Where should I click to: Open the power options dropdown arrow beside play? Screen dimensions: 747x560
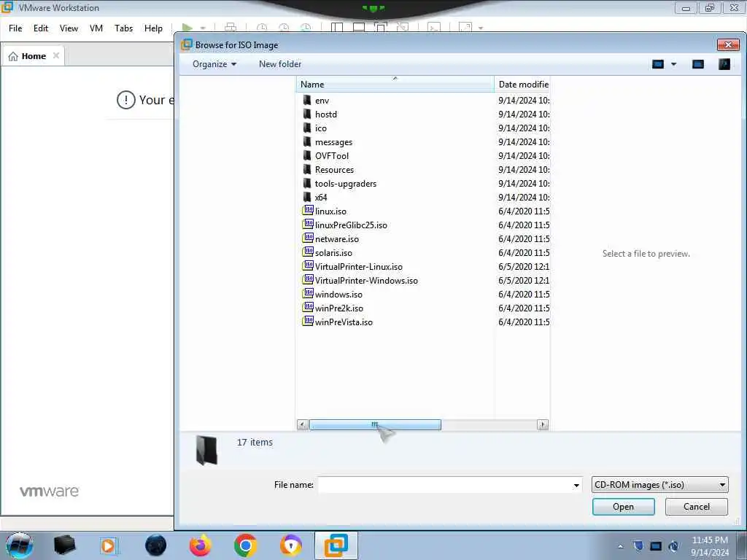click(203, 28)
